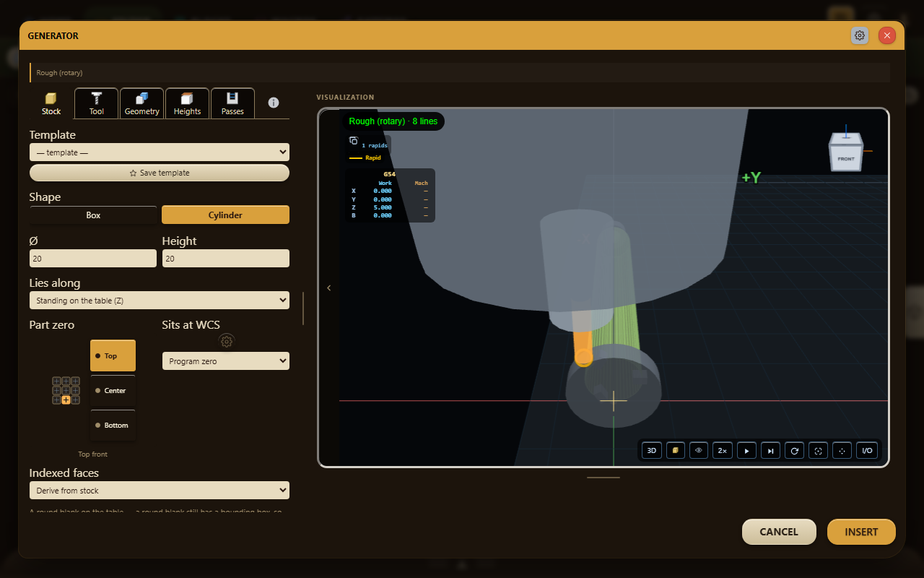Toggle the stock cube button in the viewer toolbar

676,450
